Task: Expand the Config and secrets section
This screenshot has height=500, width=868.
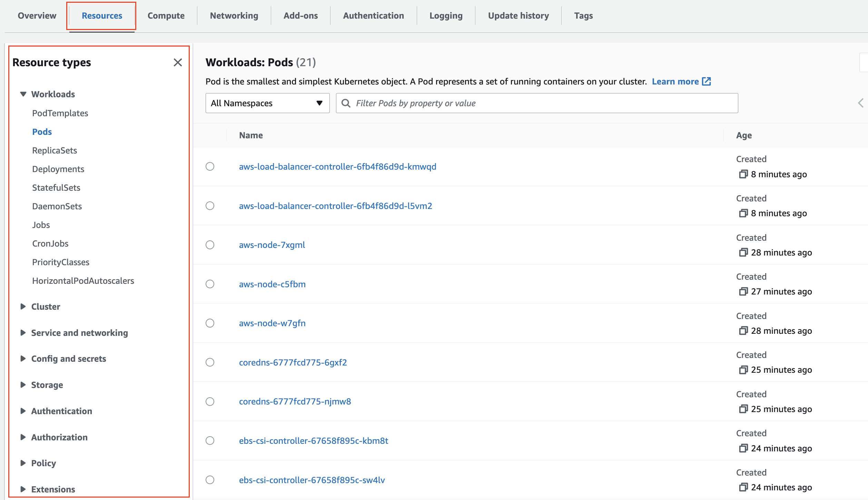Action: tap(23, 359)
